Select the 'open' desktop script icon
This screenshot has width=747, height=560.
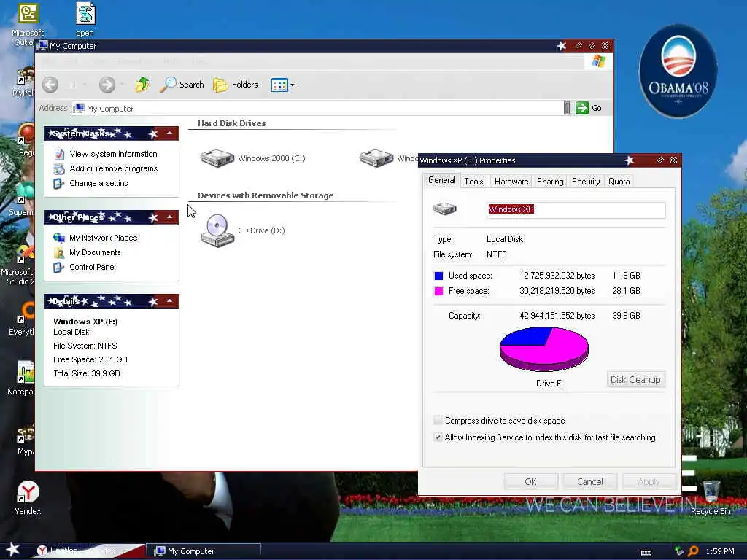85,20
